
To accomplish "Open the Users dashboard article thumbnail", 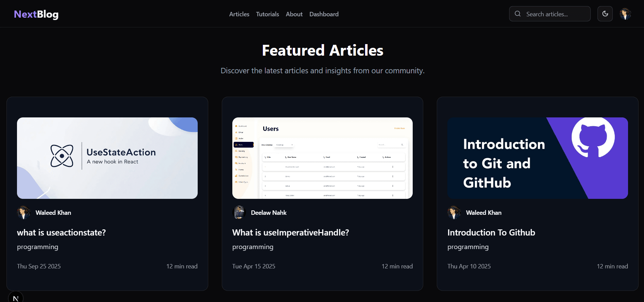I will tap(322, 158).
